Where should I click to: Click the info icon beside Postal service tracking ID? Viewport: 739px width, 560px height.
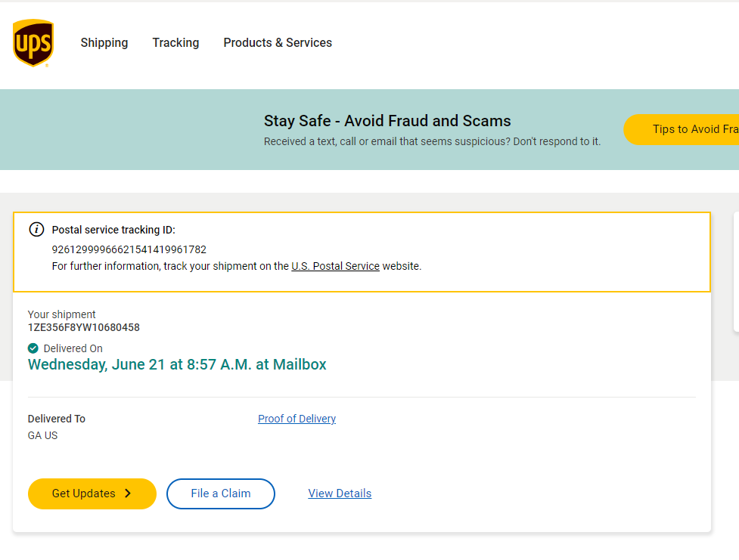(36, 230)
